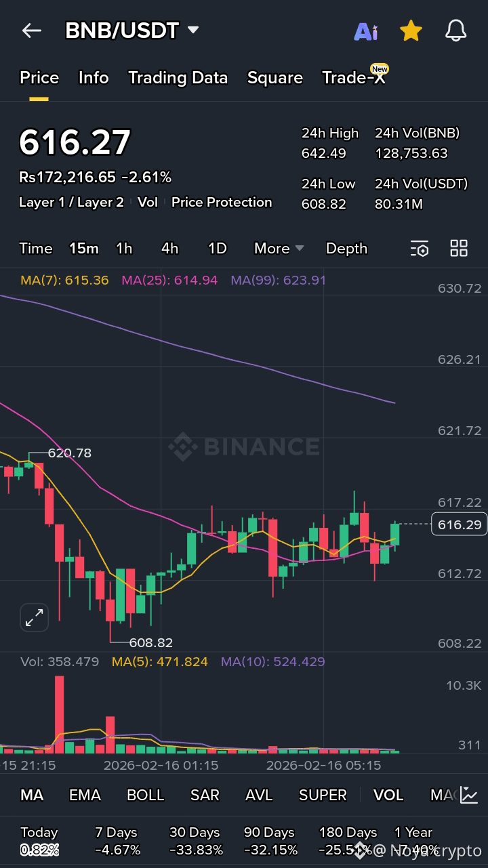The image size is (488, 868).
Task: Tap the 90 Days -32.15% performance
Action: click(270, 841)
